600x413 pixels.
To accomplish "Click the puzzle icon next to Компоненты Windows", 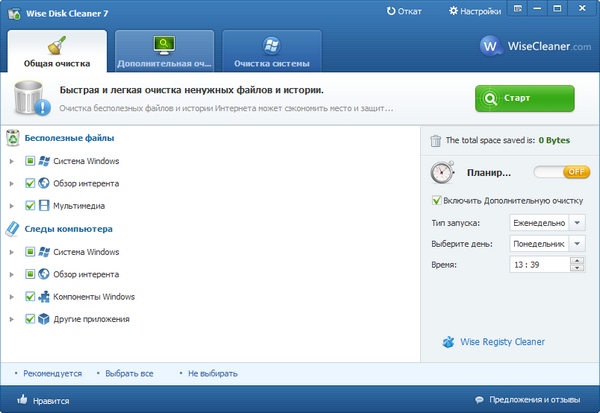I will [x=44, y=297].
